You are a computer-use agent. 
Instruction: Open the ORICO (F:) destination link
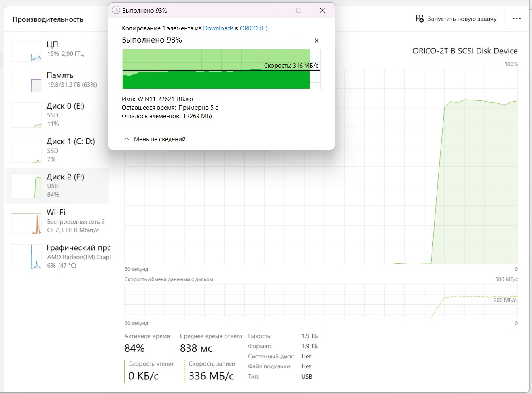[x=254, y=28]
